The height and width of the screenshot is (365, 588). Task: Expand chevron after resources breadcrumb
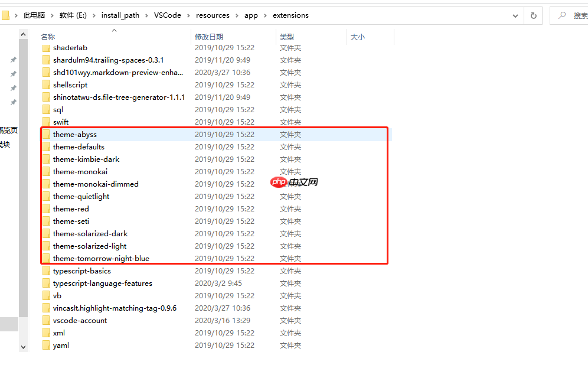237,16
